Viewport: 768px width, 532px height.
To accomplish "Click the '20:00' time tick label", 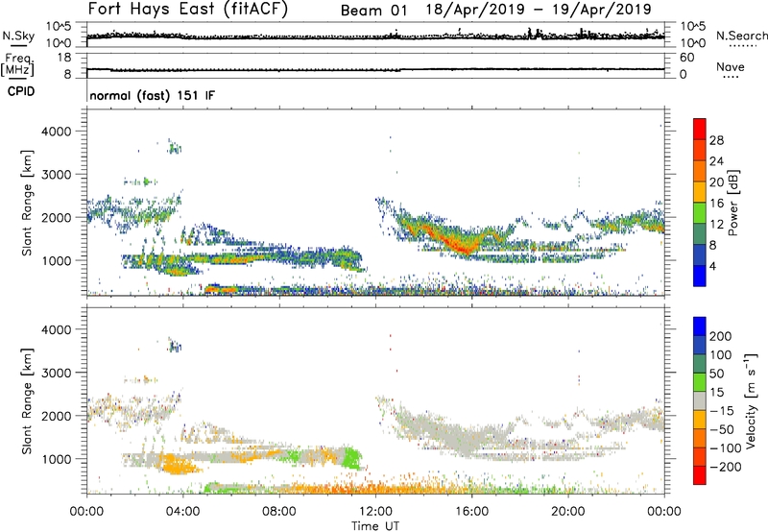I will tap(567, 512).
